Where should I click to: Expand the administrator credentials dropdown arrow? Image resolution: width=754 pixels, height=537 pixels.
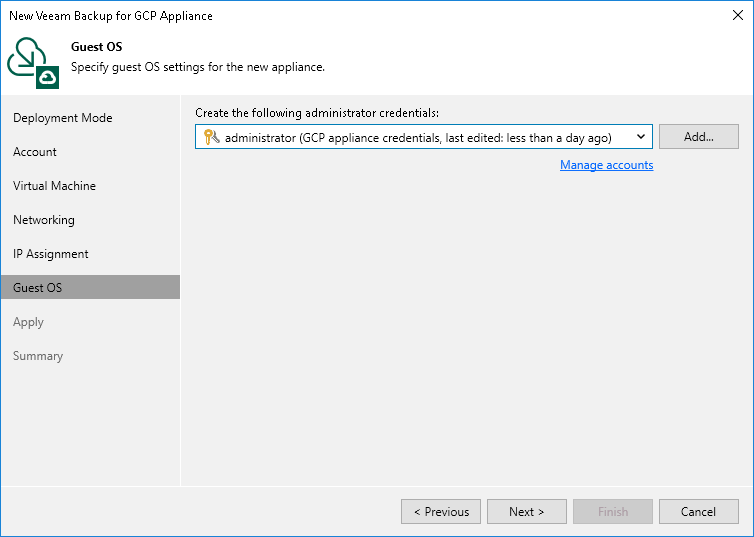click(641, 137)
